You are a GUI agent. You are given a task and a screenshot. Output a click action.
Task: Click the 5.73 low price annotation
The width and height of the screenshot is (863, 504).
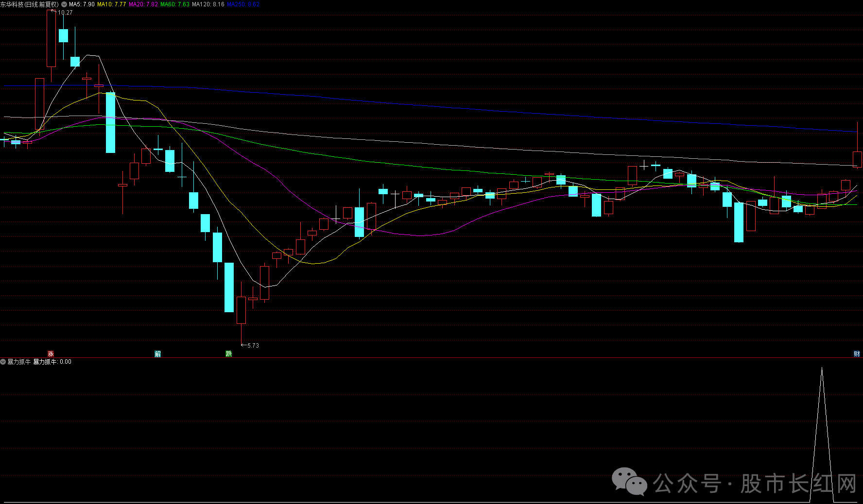(x=253, y=346)
